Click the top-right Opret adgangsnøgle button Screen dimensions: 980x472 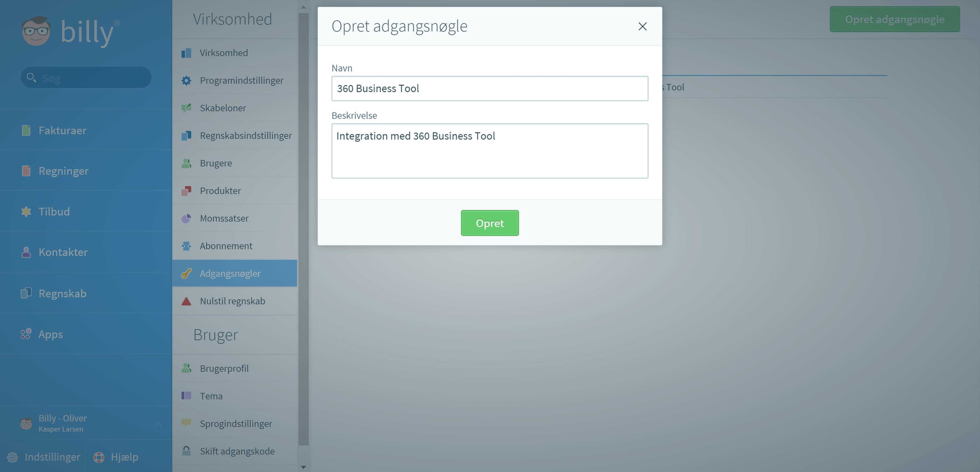tap(895, 19)
